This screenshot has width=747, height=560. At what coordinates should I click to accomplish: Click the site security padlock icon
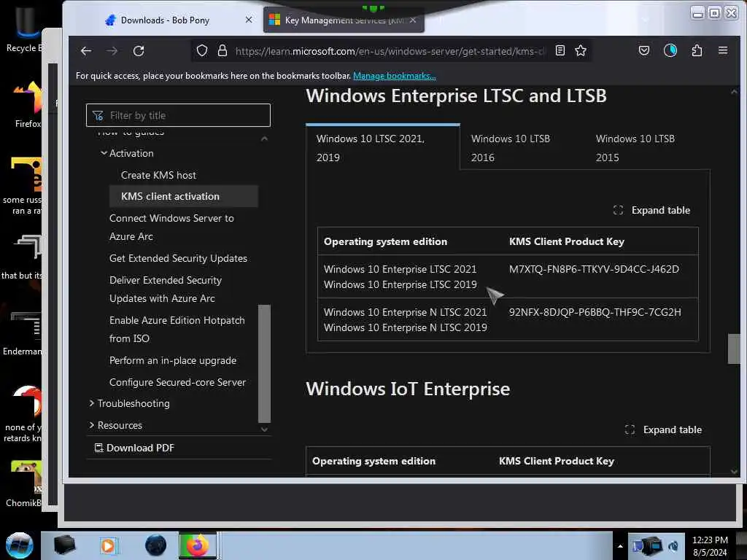click(x=222, y=51)
